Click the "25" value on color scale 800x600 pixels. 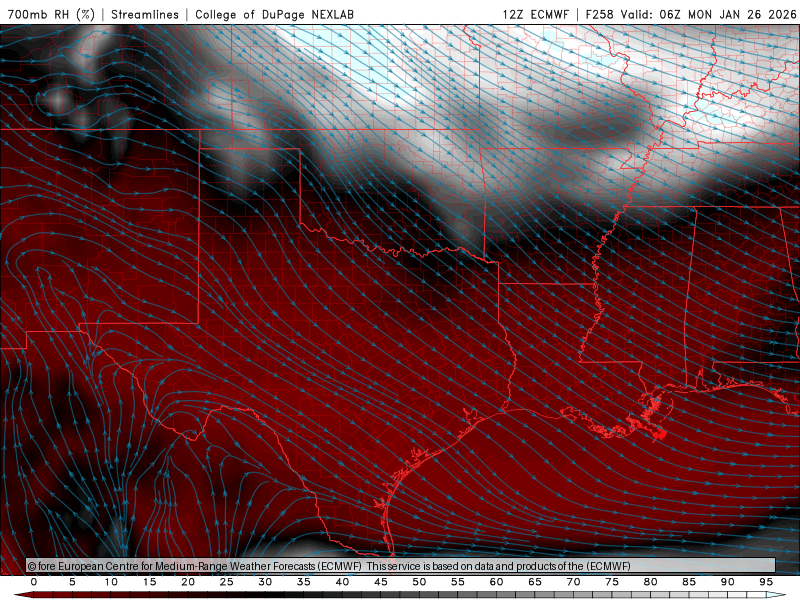coord(227,582)
